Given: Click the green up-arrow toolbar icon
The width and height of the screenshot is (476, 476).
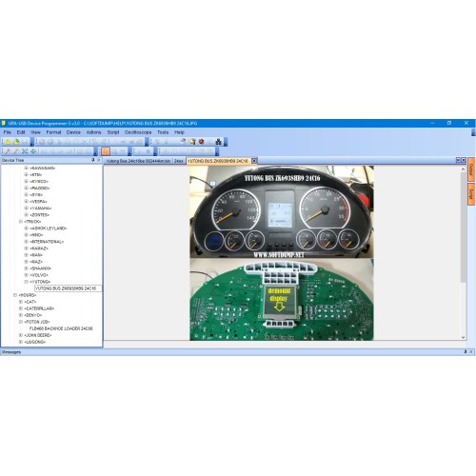Looking at the screenshot, I should (x=33, y=151).
